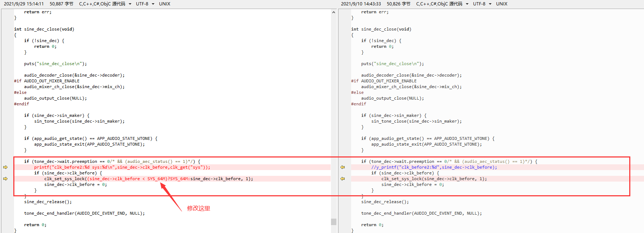
Task: Click the left pane UNIX line-ending label
Action: [165, 4]
